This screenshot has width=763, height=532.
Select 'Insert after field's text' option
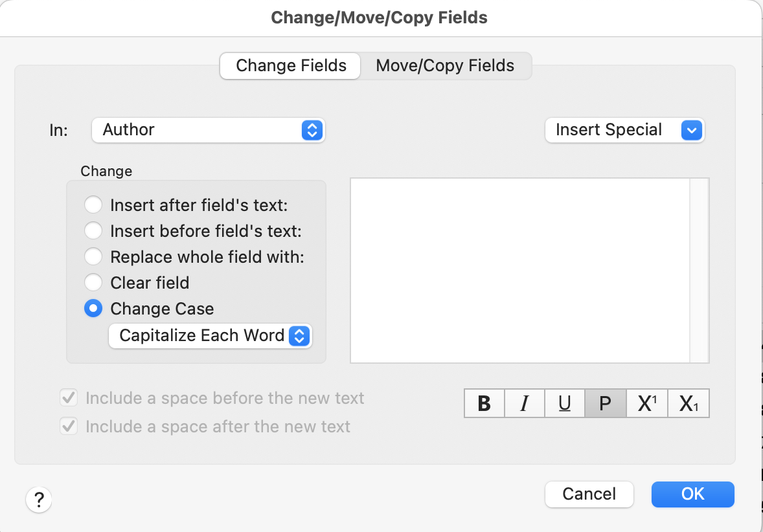(x=93, y=205)
